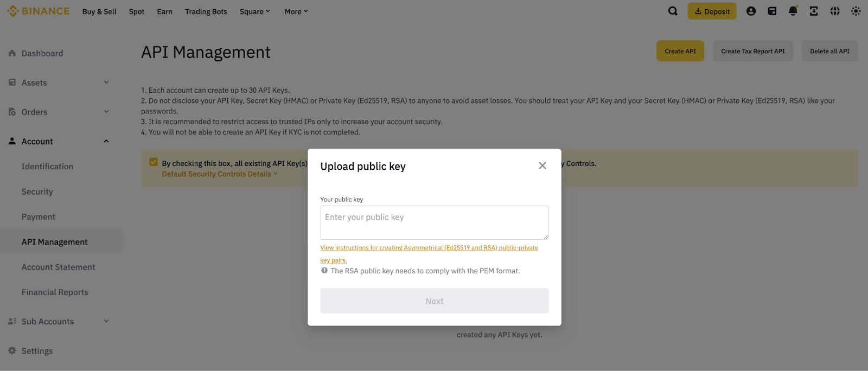
Task: Go to Trading Bots in top menu
Action: (206, 11)
